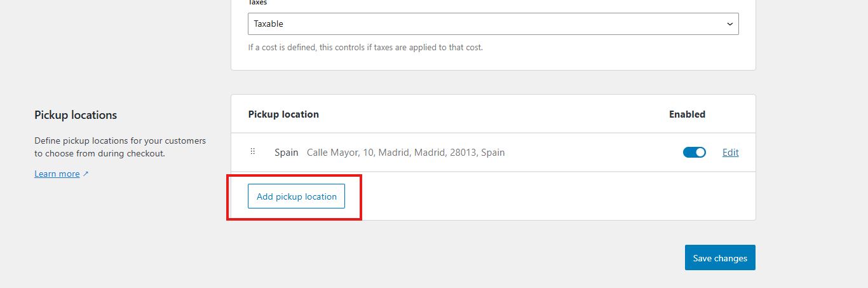Click the Taxes field label
This screenshot has width=868, height=288.
click(257, 3)
